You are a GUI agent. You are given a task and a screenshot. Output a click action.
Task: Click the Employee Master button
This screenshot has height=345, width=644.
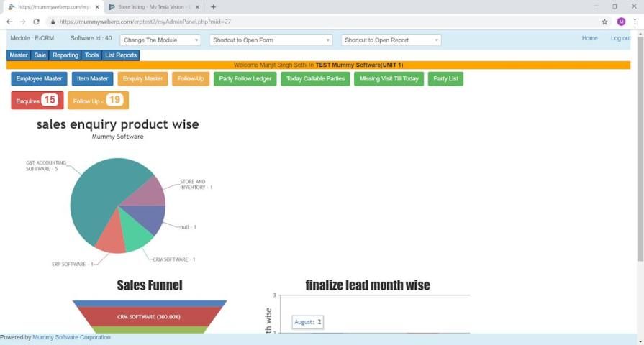39,79
